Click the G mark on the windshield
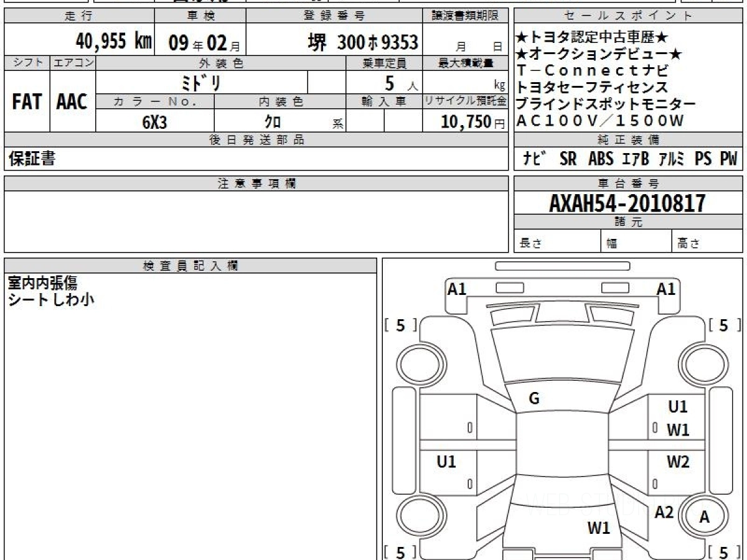The image size is (747, 560). pos(533,399)
